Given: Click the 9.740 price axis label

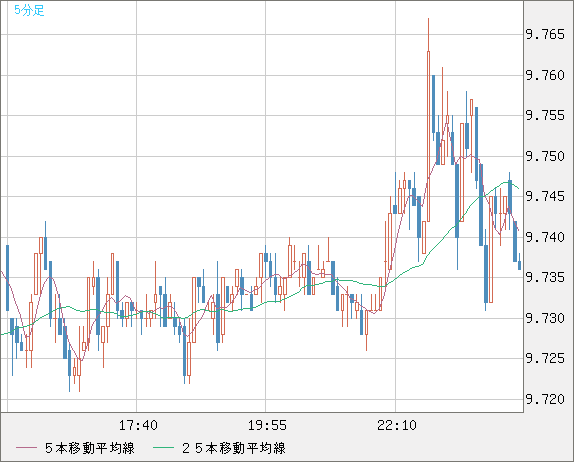Looking at the screenshot, I should coord(545,237).
